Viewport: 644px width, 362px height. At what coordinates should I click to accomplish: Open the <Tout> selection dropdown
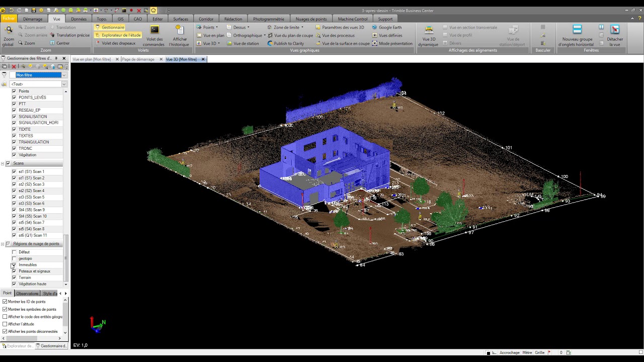(64, 84)
